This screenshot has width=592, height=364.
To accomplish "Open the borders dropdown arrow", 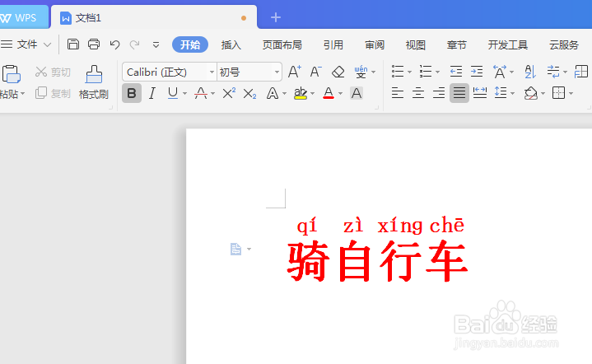I will tap(571, 93).
